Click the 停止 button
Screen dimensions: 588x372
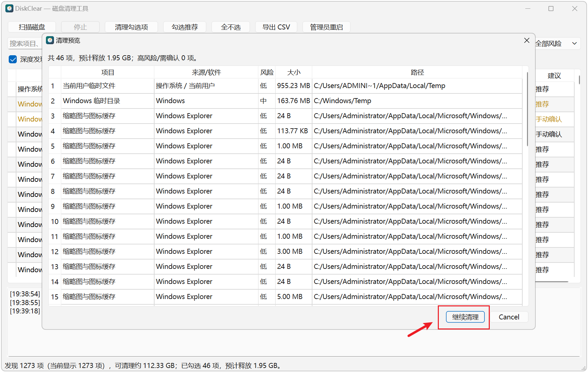pyautogui.click(x=80, y=27)
